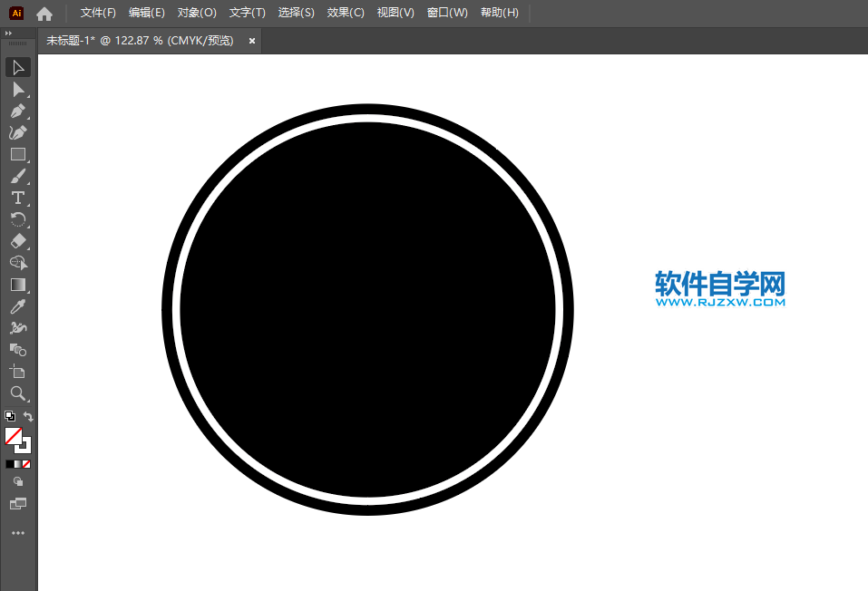Image resolution: width=868 pixels, height=591 pixels.
Task: Select the Eraser tool
Action: click(18, 242)
